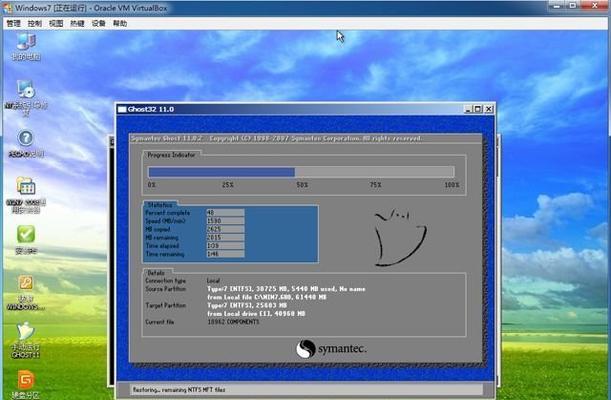Click the 'from Local file' source line
The width and height of the screenshot is (611, 400).
(267, 297)
